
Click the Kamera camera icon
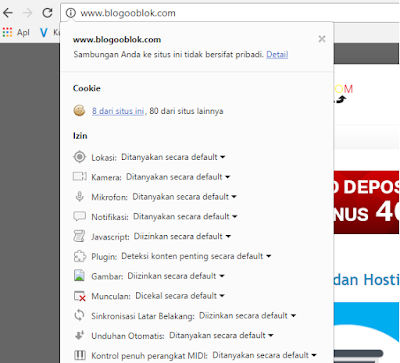click(80, 176)
